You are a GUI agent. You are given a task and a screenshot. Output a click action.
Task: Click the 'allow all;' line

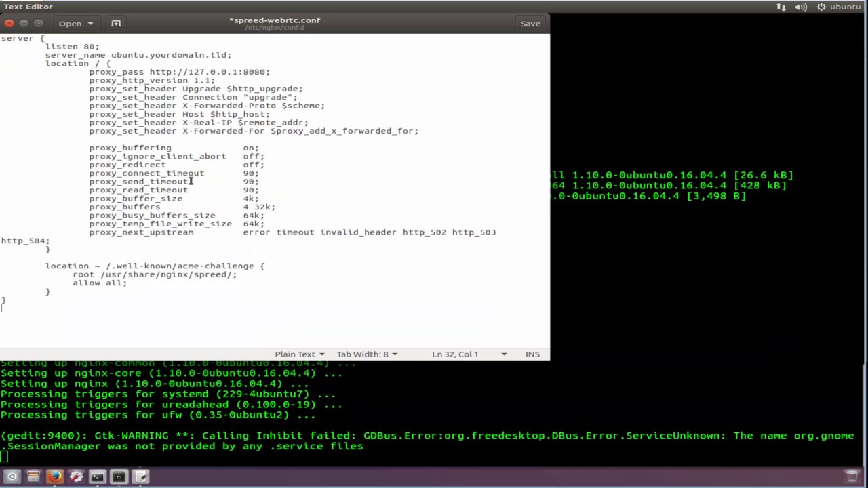point(100,283)
